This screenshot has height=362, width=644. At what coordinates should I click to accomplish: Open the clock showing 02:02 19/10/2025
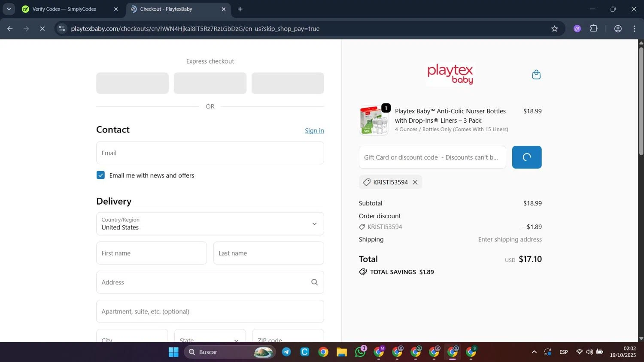(x=623, y=352)
